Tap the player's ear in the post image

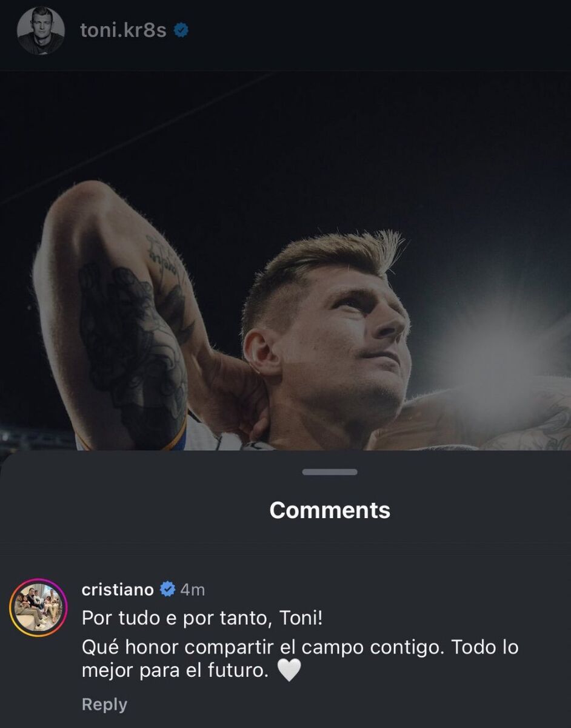point(258,352)
